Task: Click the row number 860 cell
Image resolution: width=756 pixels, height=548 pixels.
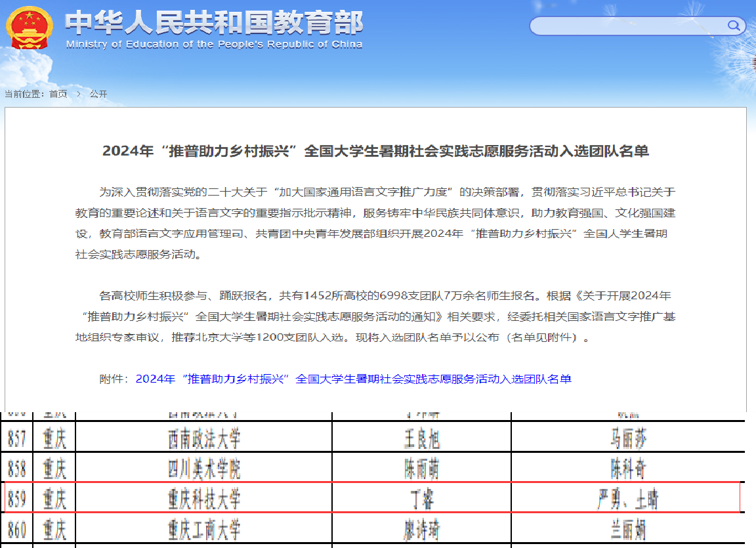Action: [17, 530]
